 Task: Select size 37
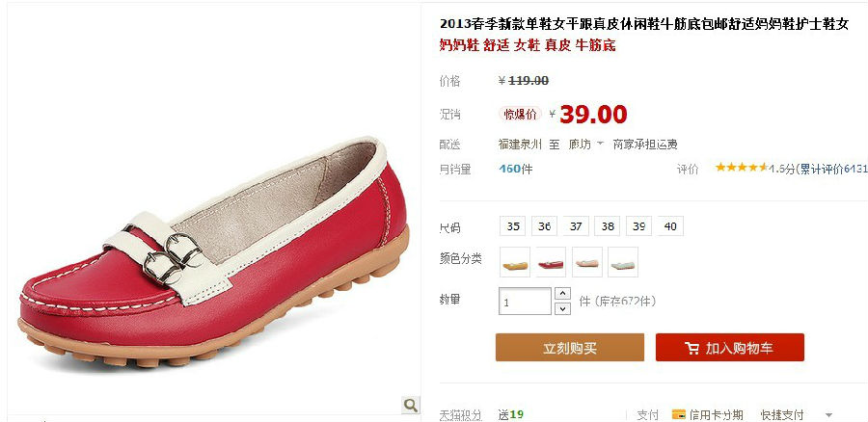pyautogui.click(x=576, y=226)
